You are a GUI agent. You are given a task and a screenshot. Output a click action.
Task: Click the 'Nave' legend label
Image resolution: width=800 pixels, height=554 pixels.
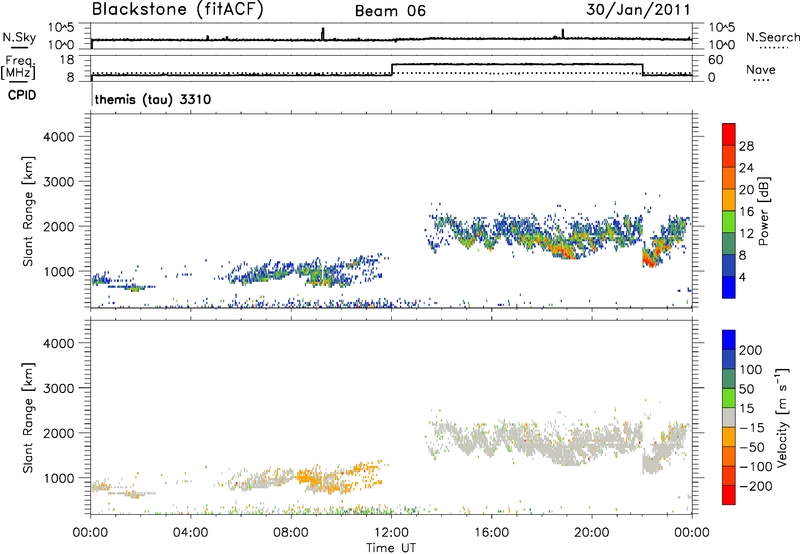coord(761,69)
